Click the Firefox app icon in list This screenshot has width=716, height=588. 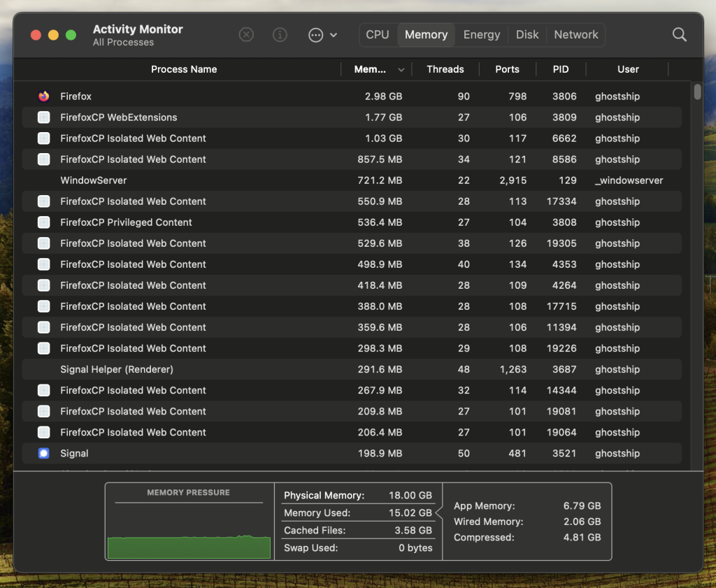click(x=44, y=96)
